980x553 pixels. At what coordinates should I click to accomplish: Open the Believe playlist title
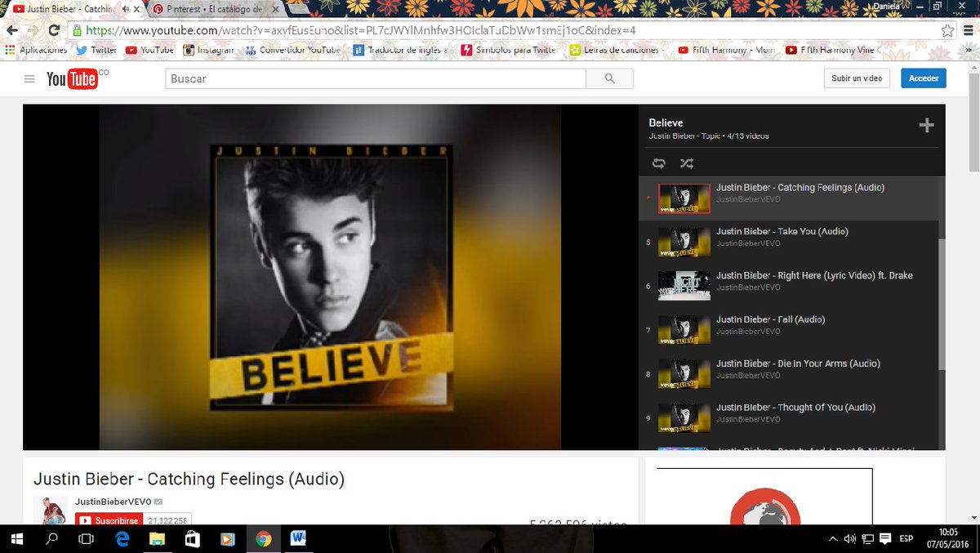[x=666, y=123]
